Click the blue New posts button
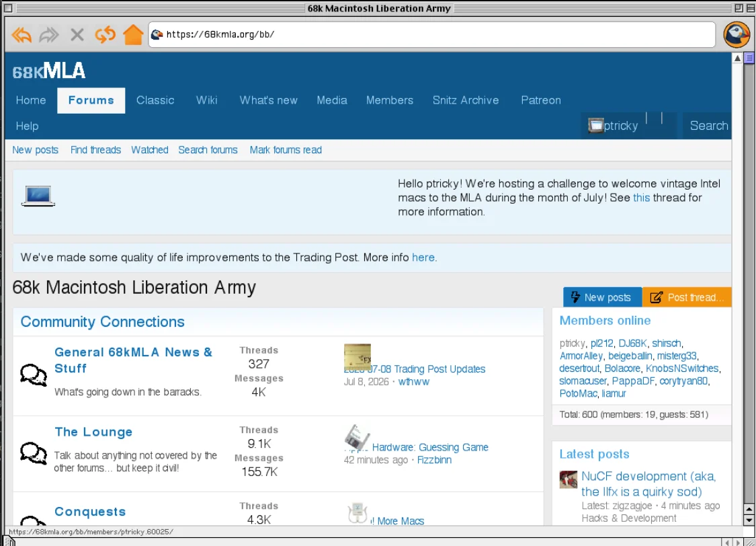The image size is (756, 546). coord(602,298)
